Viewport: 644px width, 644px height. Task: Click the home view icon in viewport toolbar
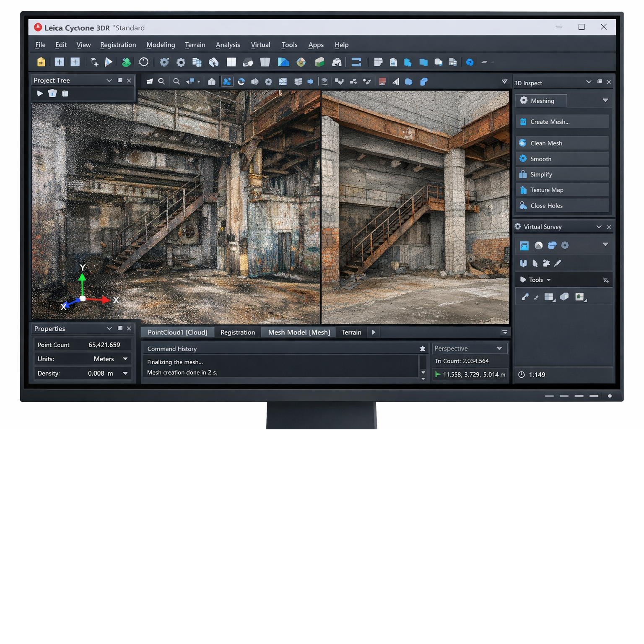point(212,81)
